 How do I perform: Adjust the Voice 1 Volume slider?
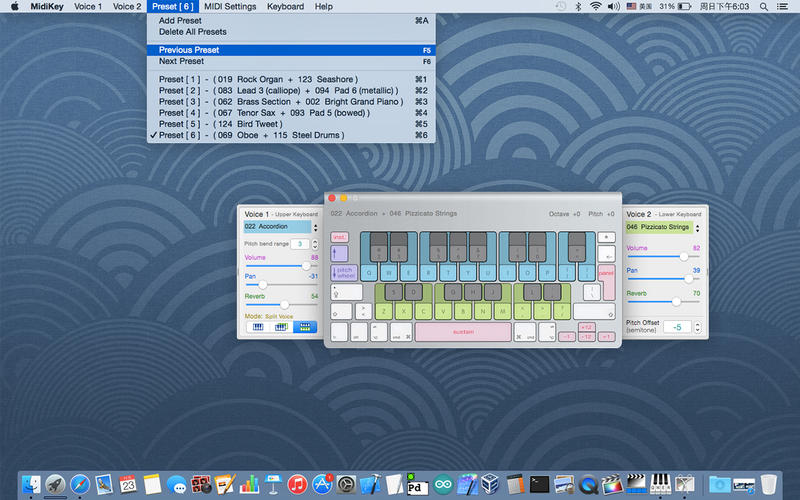pos(305,266)
